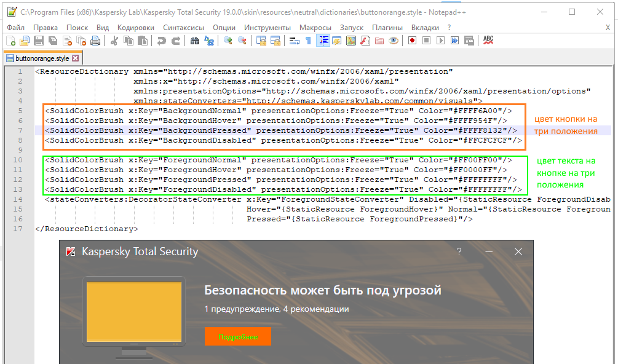The width and height of the screenshot is (618, 364).
Task: Open the Правка menu
Action: coord(46,28)
